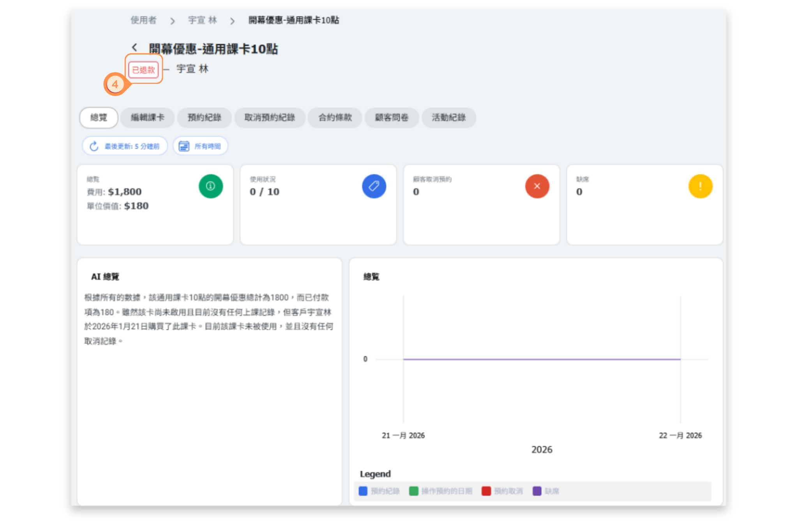Toggle 操作預約的日期 legend series
Image resolution: width=798 pixels, height=532 pixels.
[446, 491]
